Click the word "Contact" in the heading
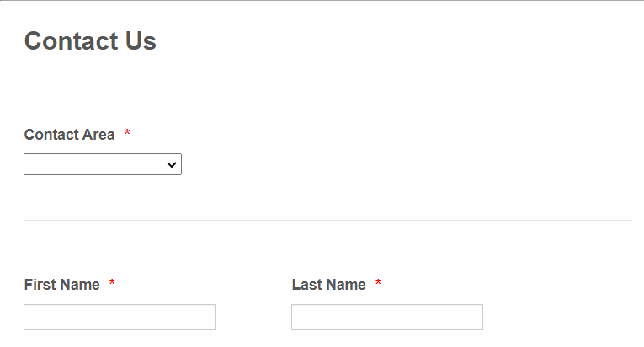644x347 pixels. 70,41
